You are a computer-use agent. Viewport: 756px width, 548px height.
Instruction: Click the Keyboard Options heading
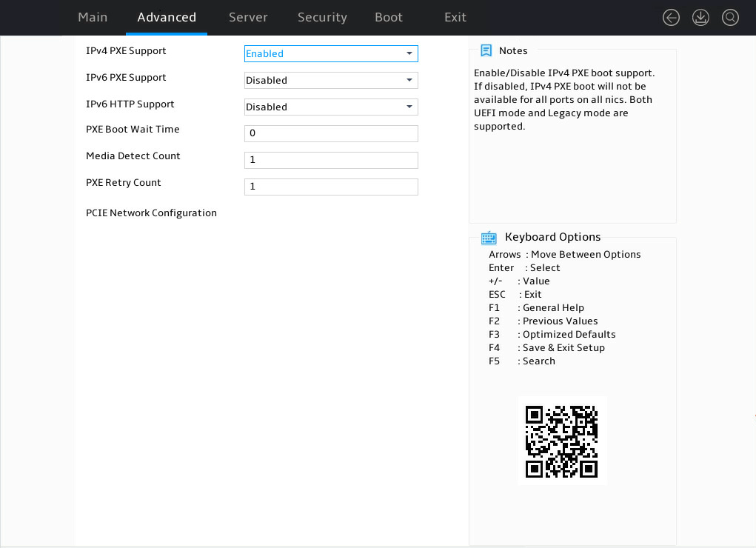coord(552,237)
